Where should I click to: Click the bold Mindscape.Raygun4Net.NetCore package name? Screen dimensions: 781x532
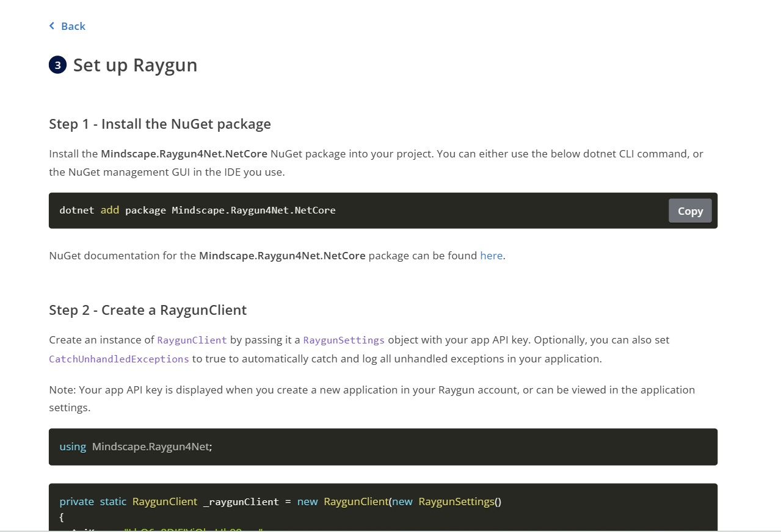[x=185, y=153]
